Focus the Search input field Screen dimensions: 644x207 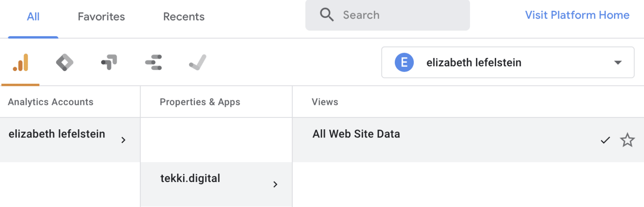click(387, 15)
